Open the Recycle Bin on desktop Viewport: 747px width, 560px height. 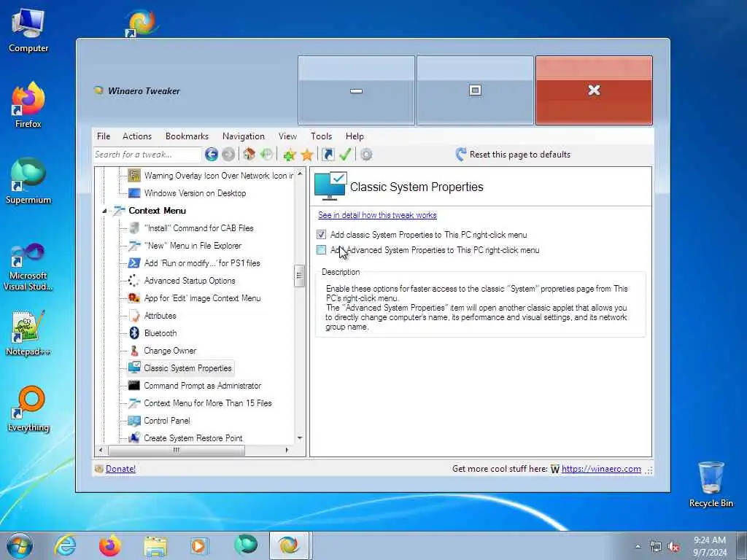(711, 484)
